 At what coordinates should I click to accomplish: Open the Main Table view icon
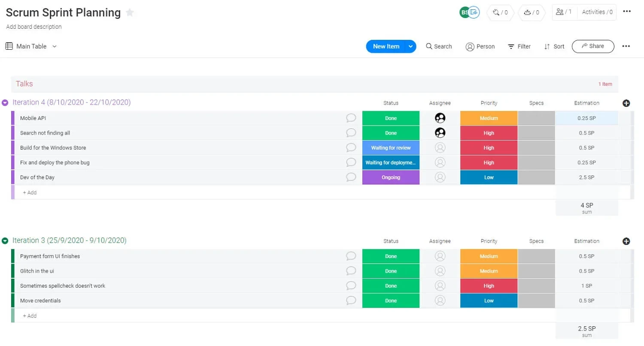point(9,46)
